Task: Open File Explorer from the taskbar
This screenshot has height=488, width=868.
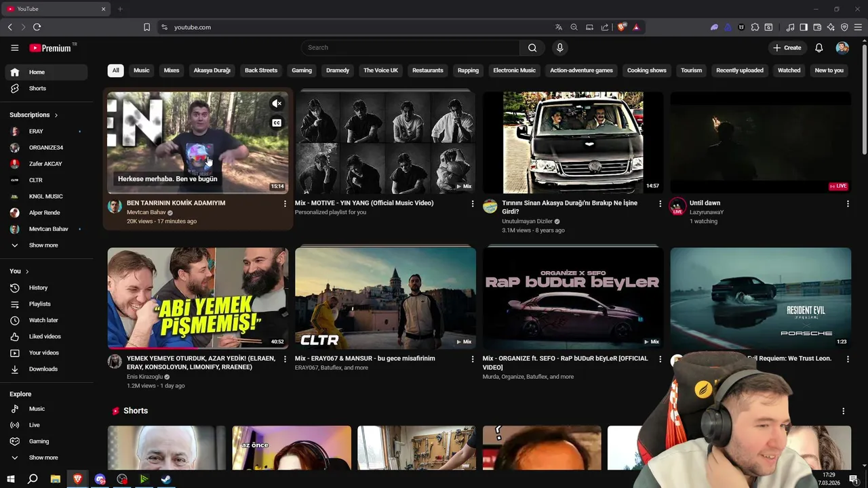Action: 56,479
